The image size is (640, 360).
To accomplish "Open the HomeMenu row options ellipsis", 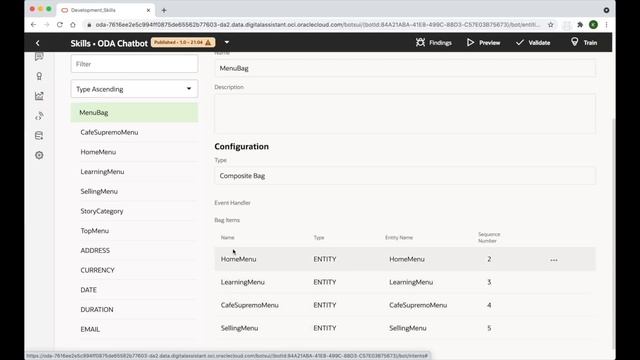I will point(553,260).
